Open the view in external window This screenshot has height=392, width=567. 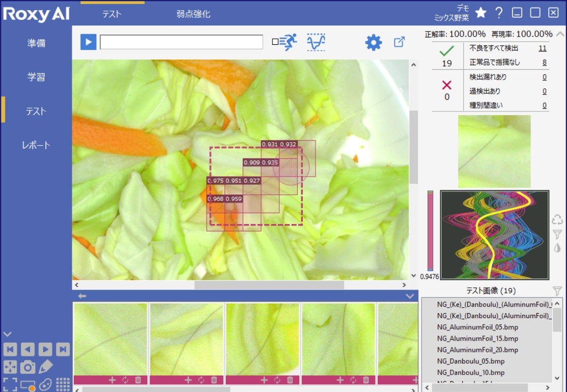coord(400,42)
